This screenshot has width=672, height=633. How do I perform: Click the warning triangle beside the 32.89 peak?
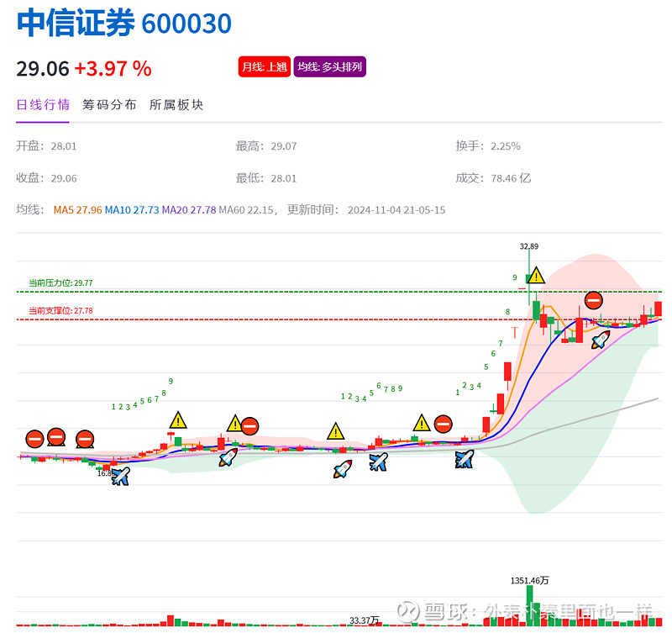[536, 275]
